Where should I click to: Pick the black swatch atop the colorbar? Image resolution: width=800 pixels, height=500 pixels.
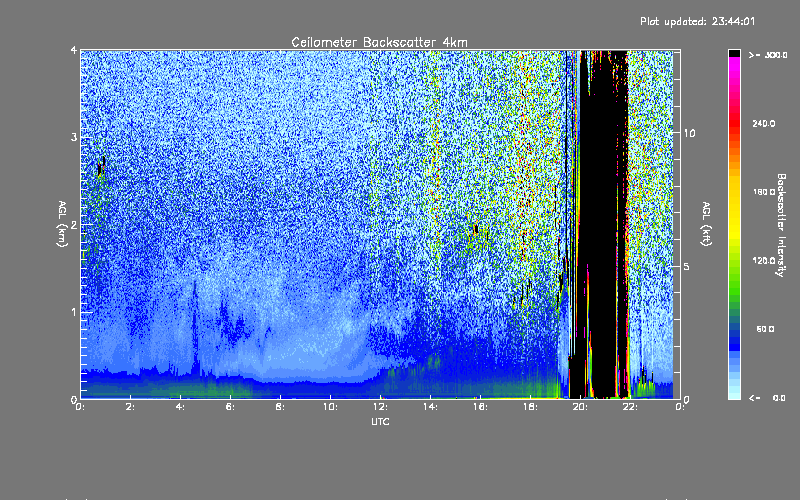[x=734, y=53]
